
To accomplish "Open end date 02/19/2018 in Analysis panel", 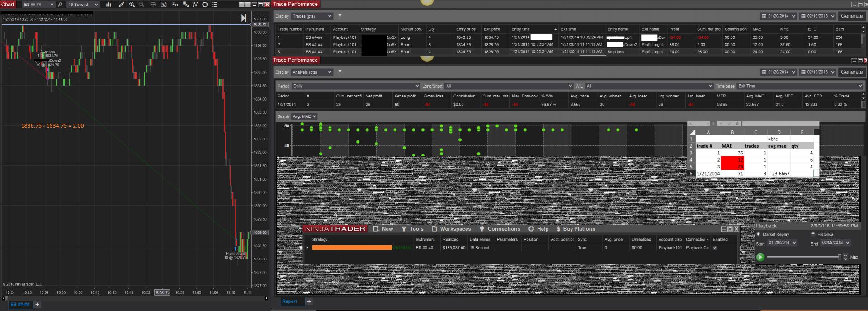I will [x=817, y=72].
